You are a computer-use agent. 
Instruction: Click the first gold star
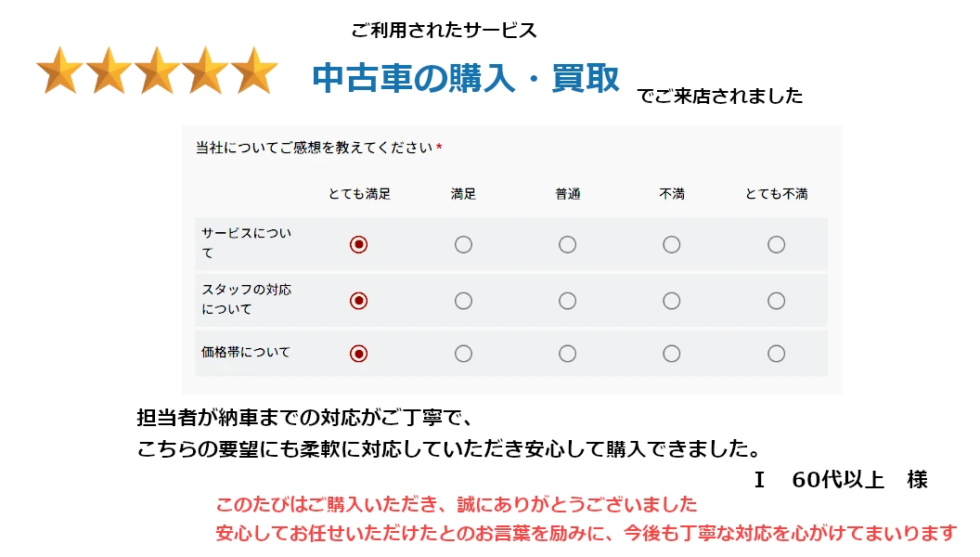(x=60, y=71)
